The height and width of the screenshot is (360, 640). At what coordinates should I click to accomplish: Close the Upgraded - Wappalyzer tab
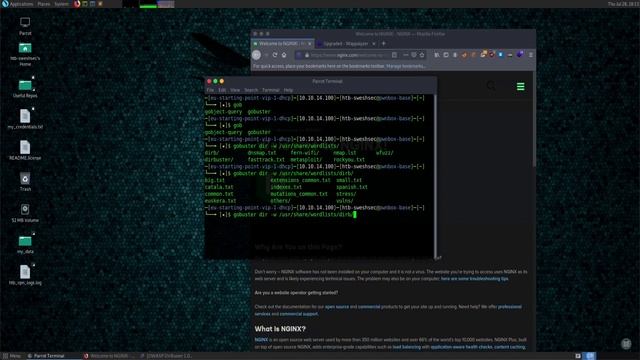[373, 44]
